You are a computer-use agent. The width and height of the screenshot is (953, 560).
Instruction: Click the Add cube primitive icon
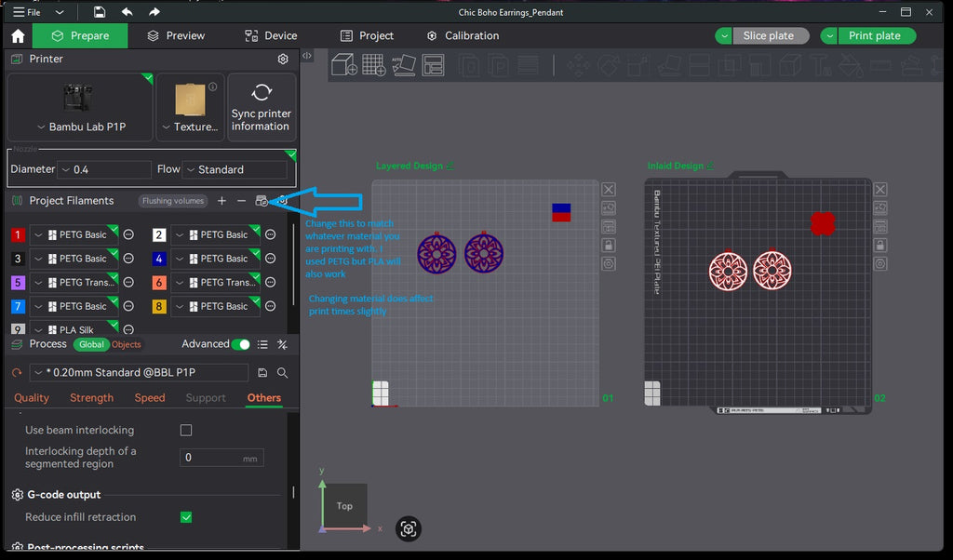[344, 65]
